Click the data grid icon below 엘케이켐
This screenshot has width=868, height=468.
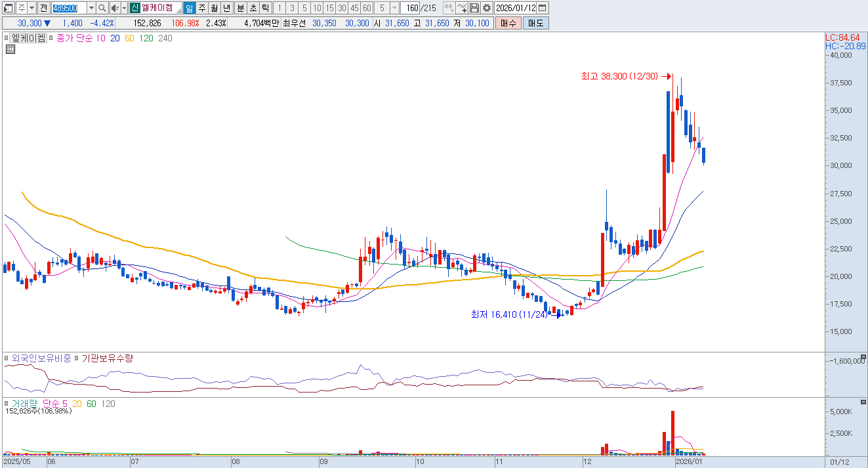click(x=10, y=49)
